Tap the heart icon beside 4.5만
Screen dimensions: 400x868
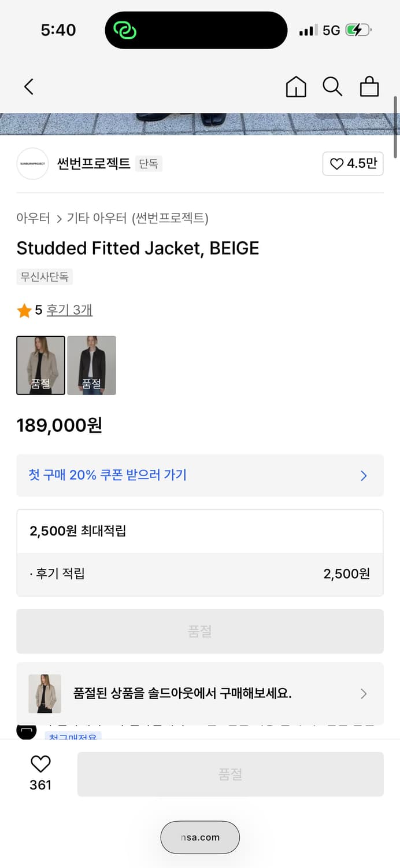pos(336,164)
